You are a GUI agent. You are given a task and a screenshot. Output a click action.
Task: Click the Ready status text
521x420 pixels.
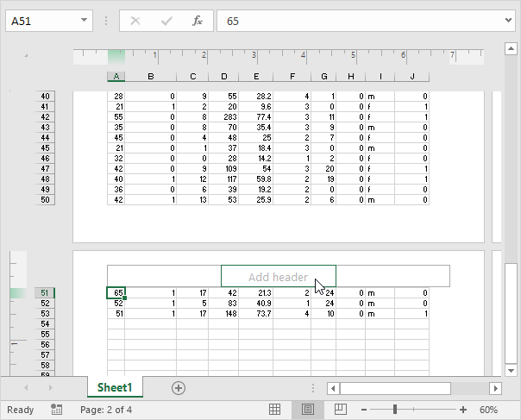[x=20, y=410]
